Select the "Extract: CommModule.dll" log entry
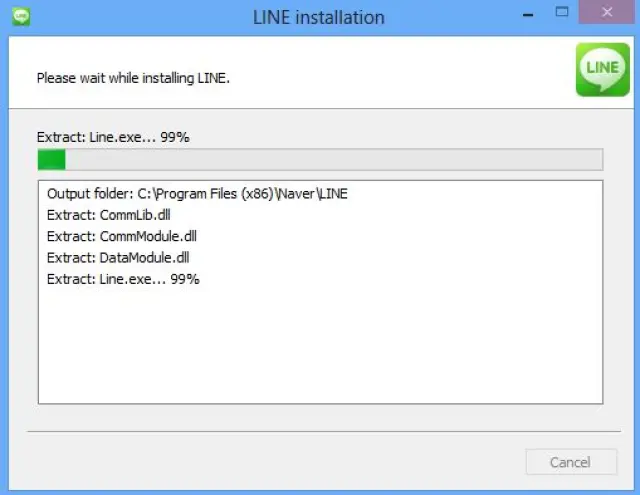The image size is (640, 495). click(x=121, y=236)
